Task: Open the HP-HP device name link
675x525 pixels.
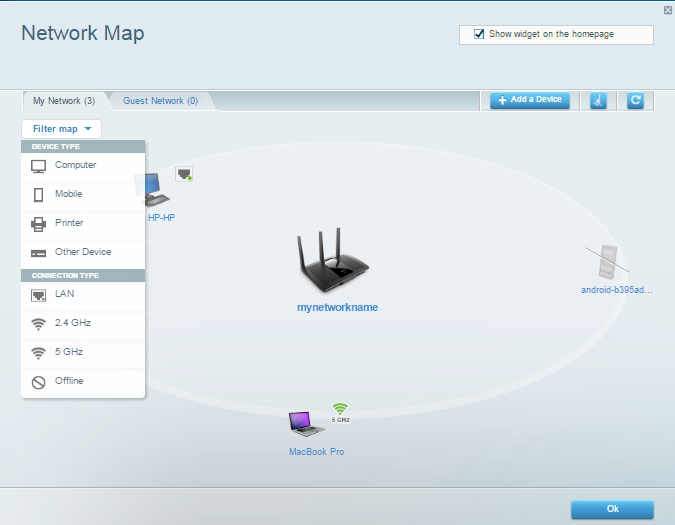Action: [x=161, y=218]
